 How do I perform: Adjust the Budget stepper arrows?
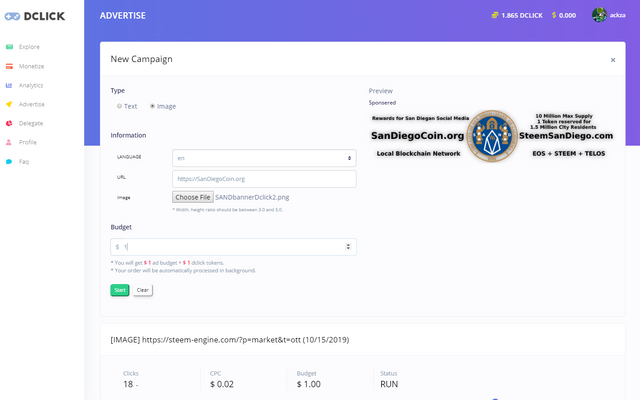point(348,247)
